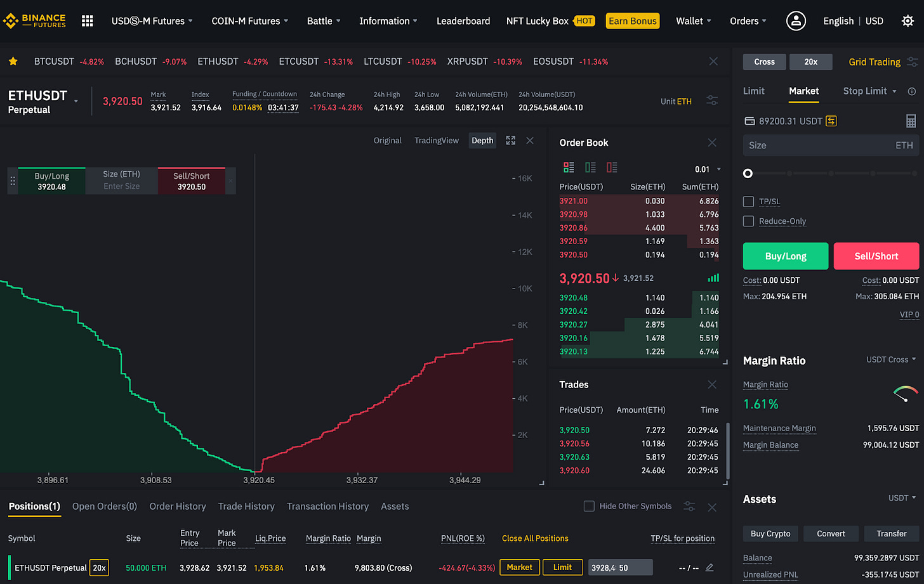Close the favorites ticker bar
The width and height of the screenshot is (924, 584).
click(x=713, y=62)
